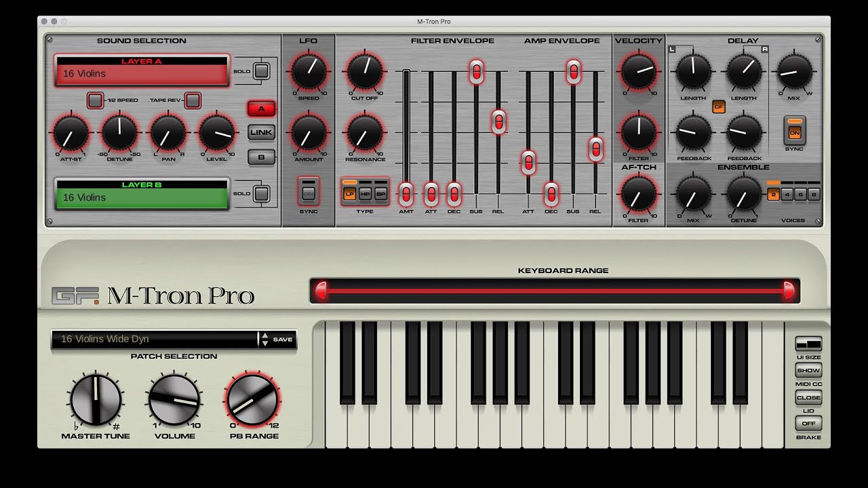868x488 pixels.
Task: Turn the brake OFF button
Action: pos(808,424)
